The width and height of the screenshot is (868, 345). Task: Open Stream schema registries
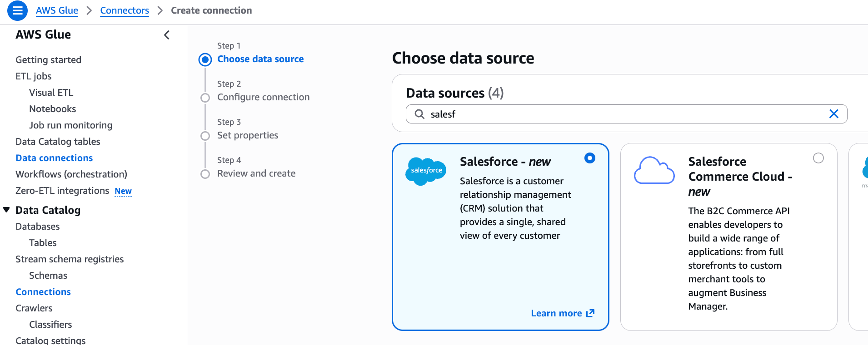[x=70, y=259]
